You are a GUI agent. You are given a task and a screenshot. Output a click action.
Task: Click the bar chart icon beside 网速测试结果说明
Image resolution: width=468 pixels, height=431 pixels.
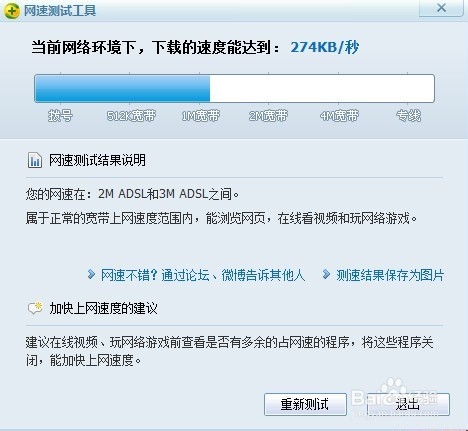(35, 160)
